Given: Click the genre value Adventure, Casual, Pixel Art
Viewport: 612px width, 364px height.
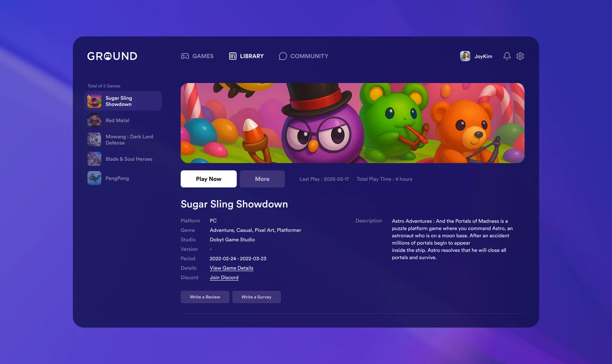Looking at the screenshot, I should (255, 230).
